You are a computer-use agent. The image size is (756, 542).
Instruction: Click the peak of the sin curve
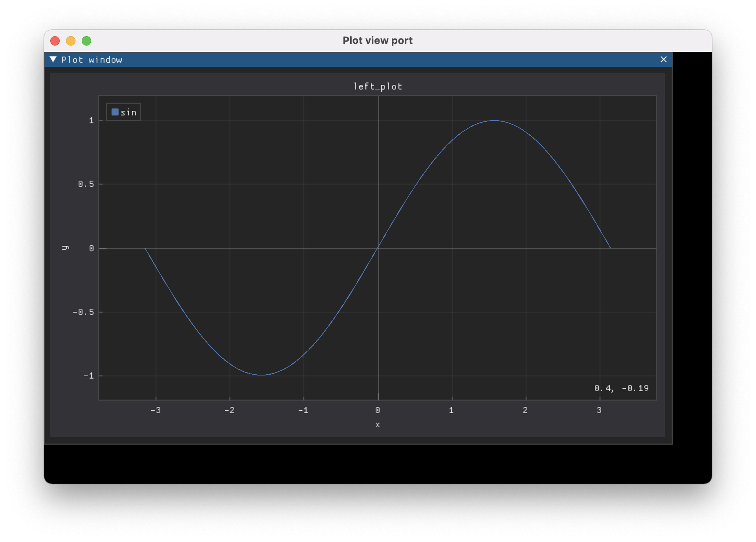click(494, 121)
